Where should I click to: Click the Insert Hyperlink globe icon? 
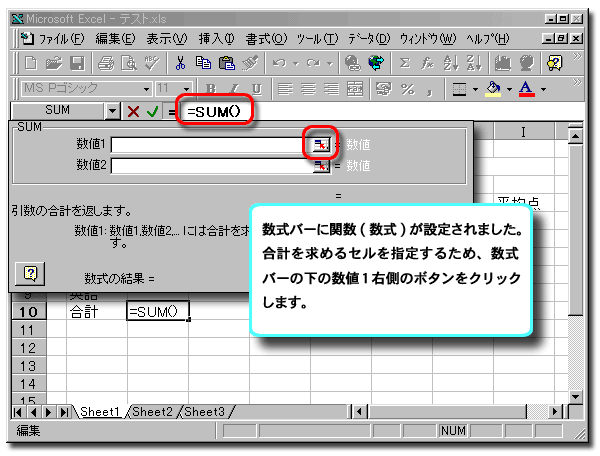coord(352,63)
